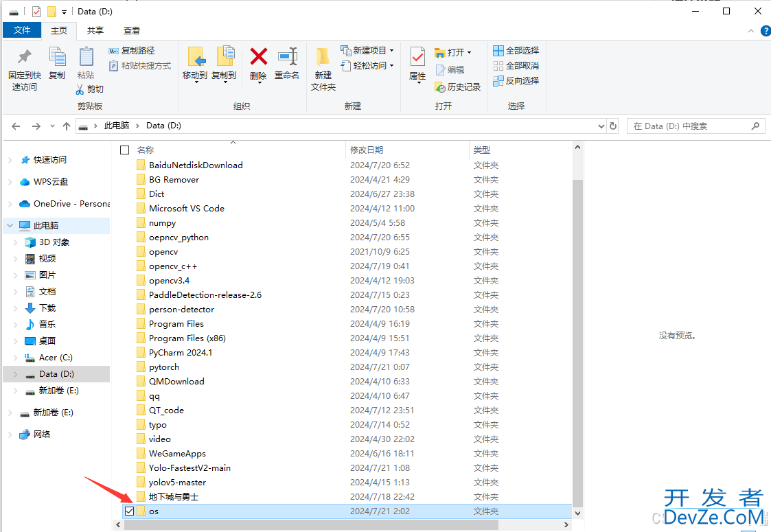Click Select none (全部取消)
Screen dimensions: 771x532
[516, 65]
